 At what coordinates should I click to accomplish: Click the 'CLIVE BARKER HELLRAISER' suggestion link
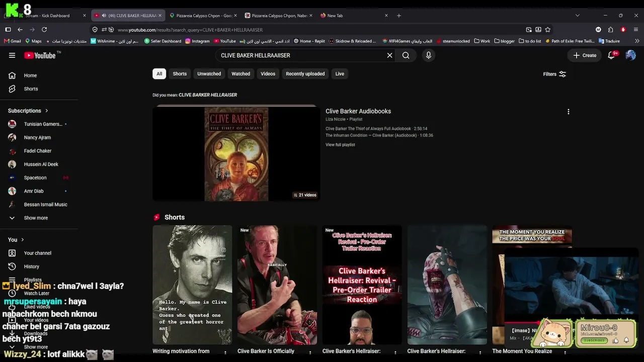pos(208,95)
